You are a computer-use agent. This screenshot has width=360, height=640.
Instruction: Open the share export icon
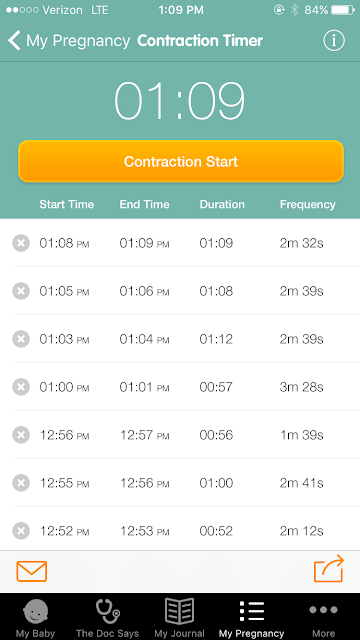tap(329, 569)
